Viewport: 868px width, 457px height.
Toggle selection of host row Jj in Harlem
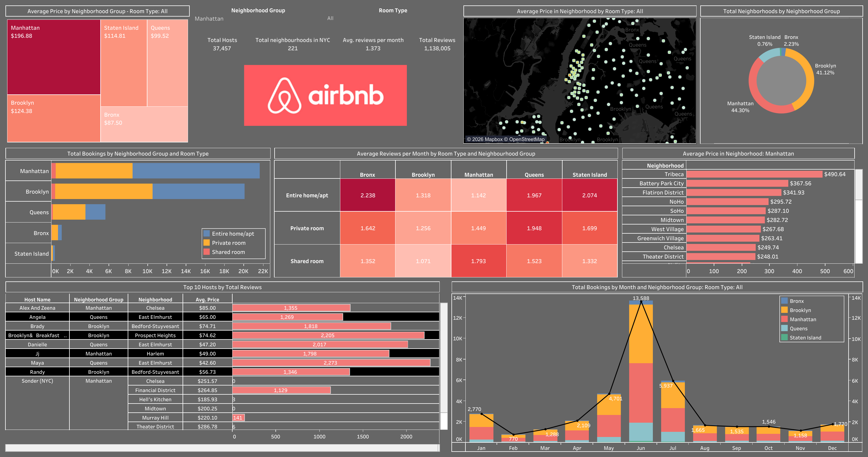coord(38,353)
